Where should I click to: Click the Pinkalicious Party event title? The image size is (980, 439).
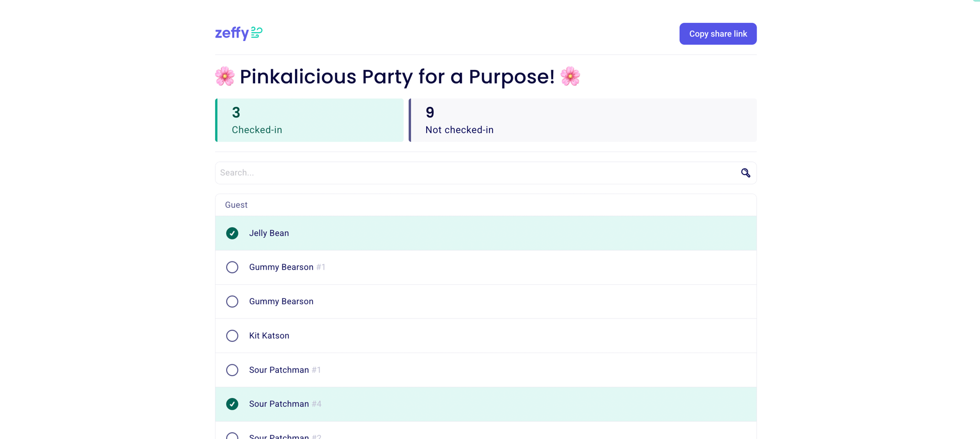(x=397, y=77)
